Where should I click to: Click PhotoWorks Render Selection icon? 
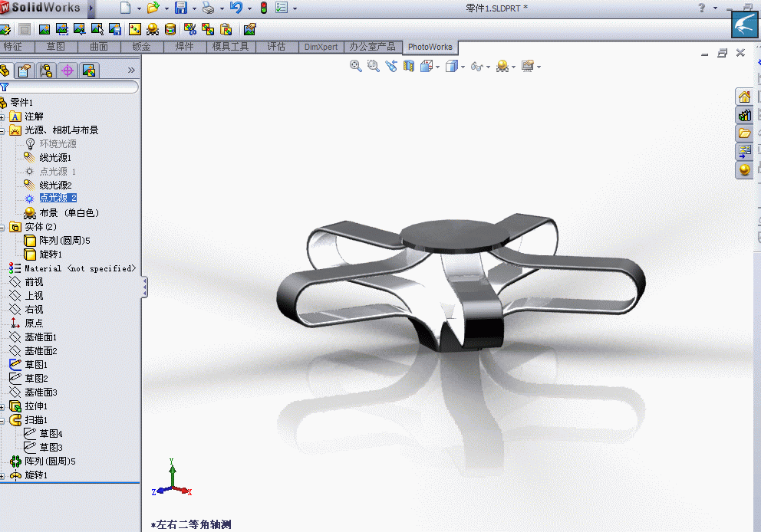click(x=97, y=30)
